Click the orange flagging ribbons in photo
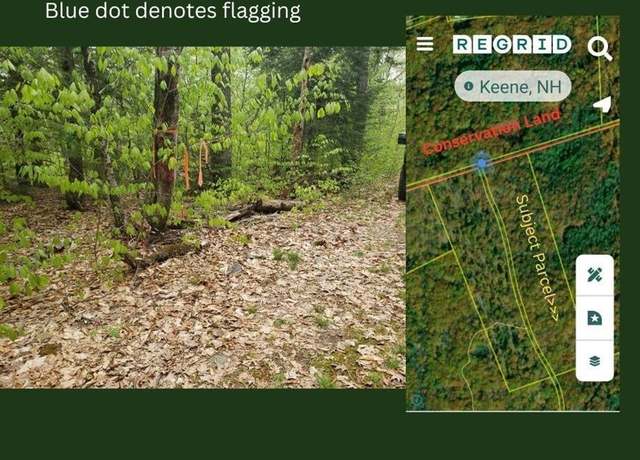The image size is (640, 460). (195, 164)
